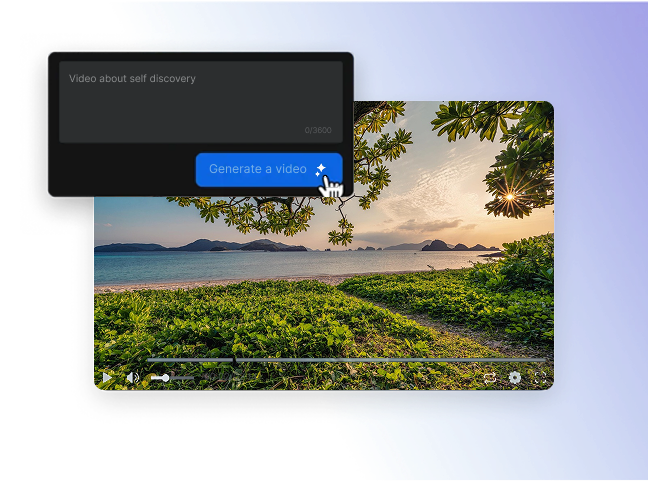Click the playhead marker on progress bar
Image resolution: width=648 pixels, height=481 pixels.
235,359
